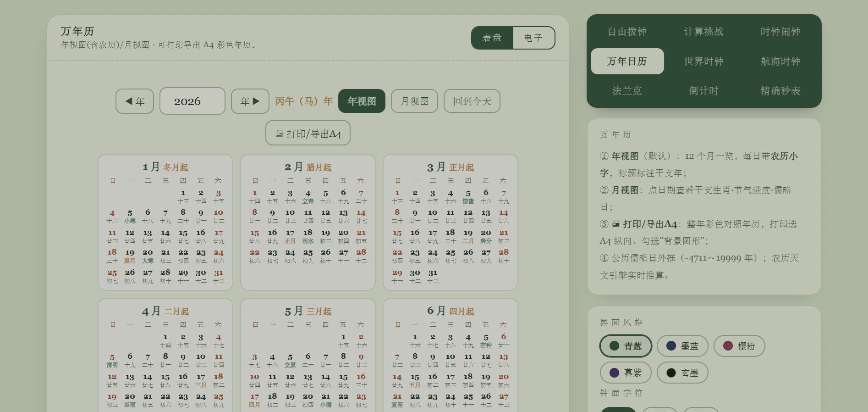Image resolution: width=868 pixels, height=412 pixels.
Task: Switch display to 电子 mode
Action: pyautogui.click(x=533, y=38)
